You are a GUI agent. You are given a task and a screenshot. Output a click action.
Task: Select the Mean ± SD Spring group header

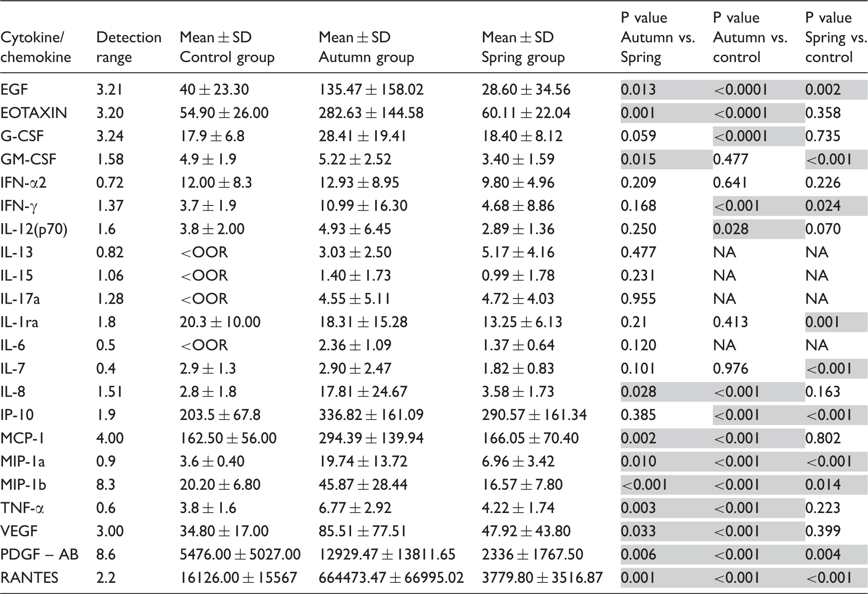pos(523,47)
